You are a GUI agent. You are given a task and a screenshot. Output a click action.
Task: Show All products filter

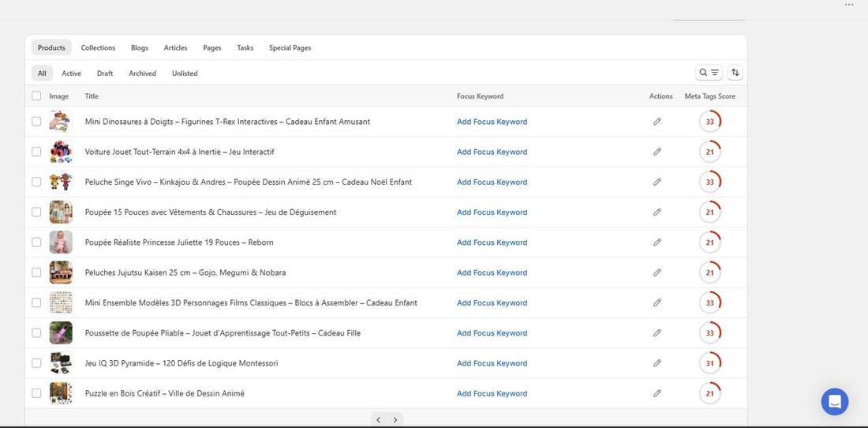tap(42, 73)
